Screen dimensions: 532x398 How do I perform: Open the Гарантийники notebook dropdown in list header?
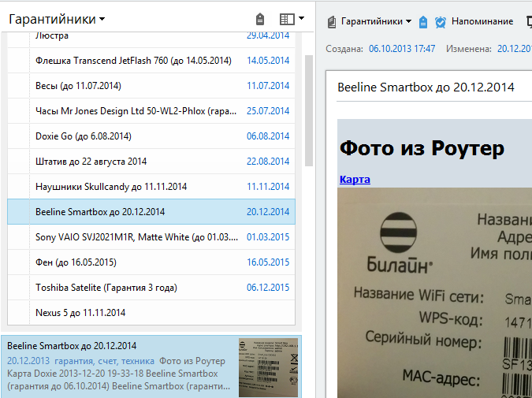(x=57, y=20)
